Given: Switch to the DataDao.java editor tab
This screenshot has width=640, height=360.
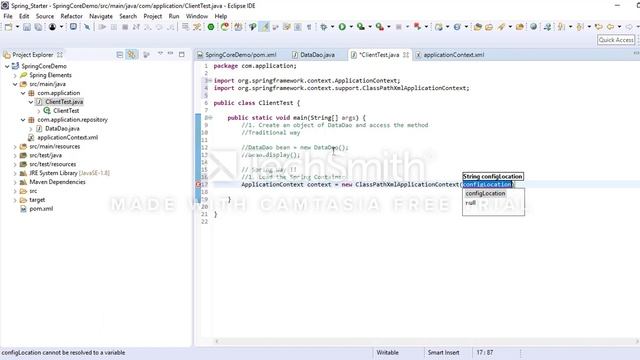Looking at the screenshot, I should [313, 55].
